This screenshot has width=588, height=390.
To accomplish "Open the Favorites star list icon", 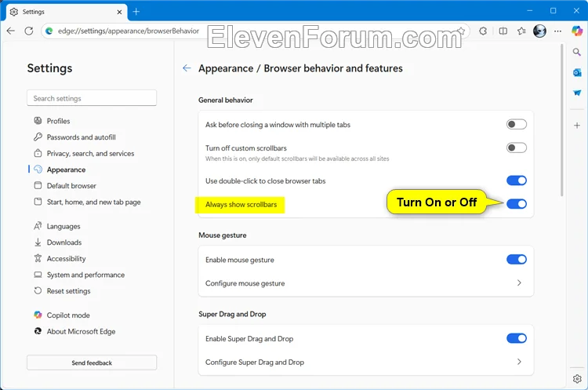I will (521, 31).
